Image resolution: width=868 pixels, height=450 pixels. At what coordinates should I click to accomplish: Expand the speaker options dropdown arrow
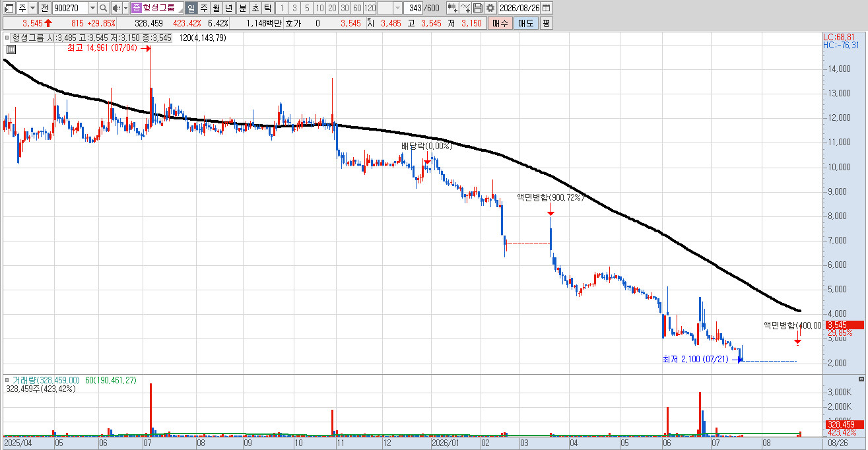125,8
